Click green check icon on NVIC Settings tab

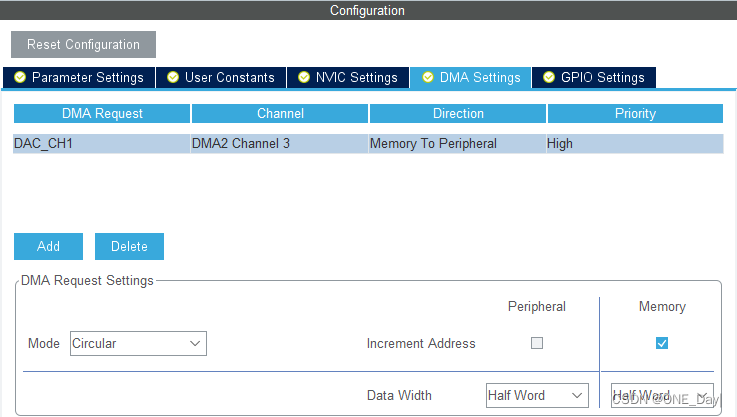(x=304, y=77)
